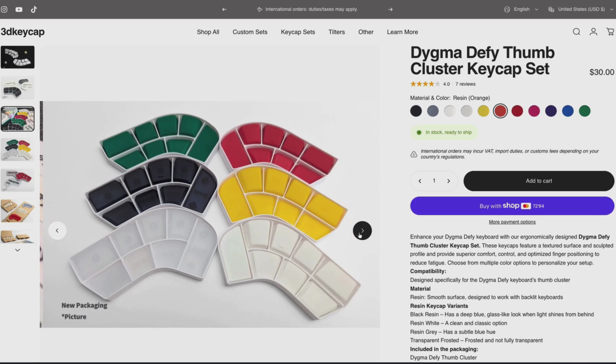
Task: Expand more thumbnails with the down chevron
Action: (x=17, y=250)
